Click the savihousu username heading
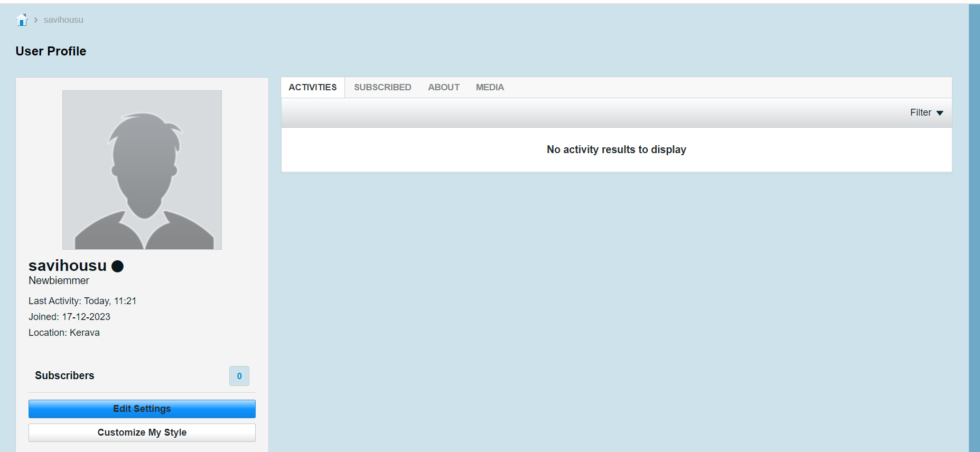Image resolution: width=980 pixels, height=452 pixels. point(68,266)
